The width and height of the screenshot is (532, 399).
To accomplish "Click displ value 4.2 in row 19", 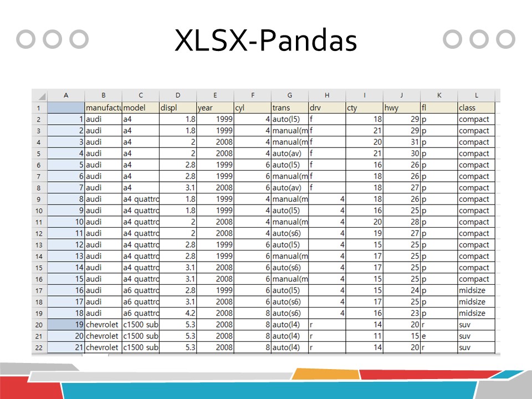I will 178,313.
